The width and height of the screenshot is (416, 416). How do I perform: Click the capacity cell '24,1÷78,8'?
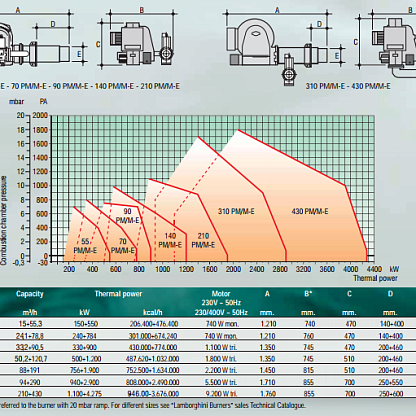(30, 336)
